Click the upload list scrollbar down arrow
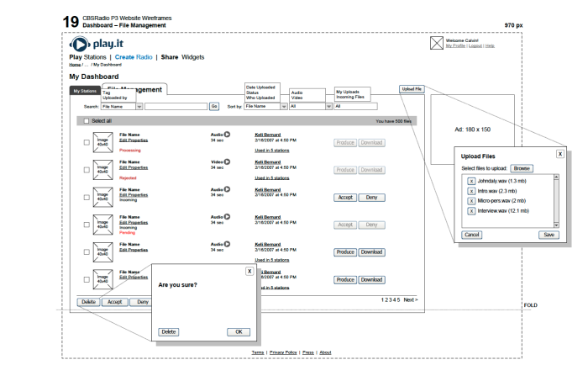The image size is (588, 381). point(556,225)
